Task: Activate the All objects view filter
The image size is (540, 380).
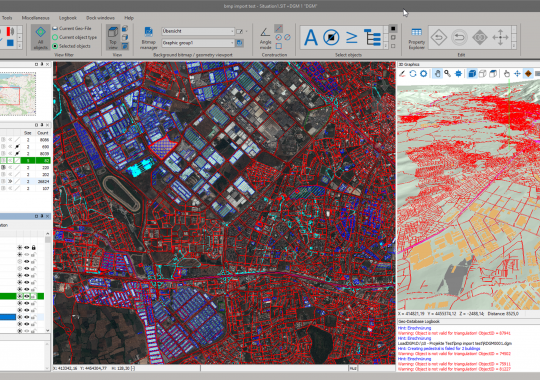Action: tap(40, 38)
